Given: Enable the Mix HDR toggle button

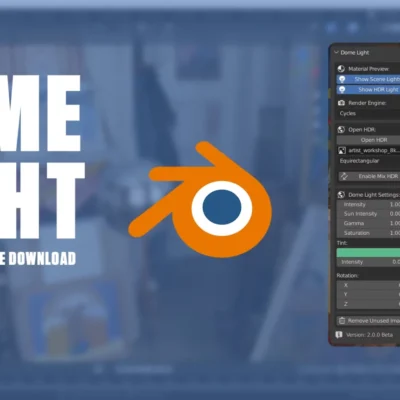Looking at the screenshot, I should 369,176.
